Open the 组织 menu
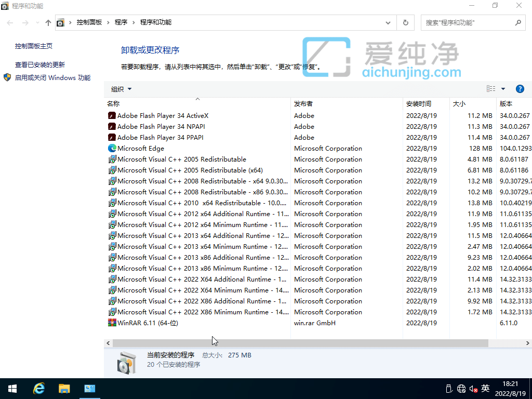532x399 pixels. coord(121,89)
